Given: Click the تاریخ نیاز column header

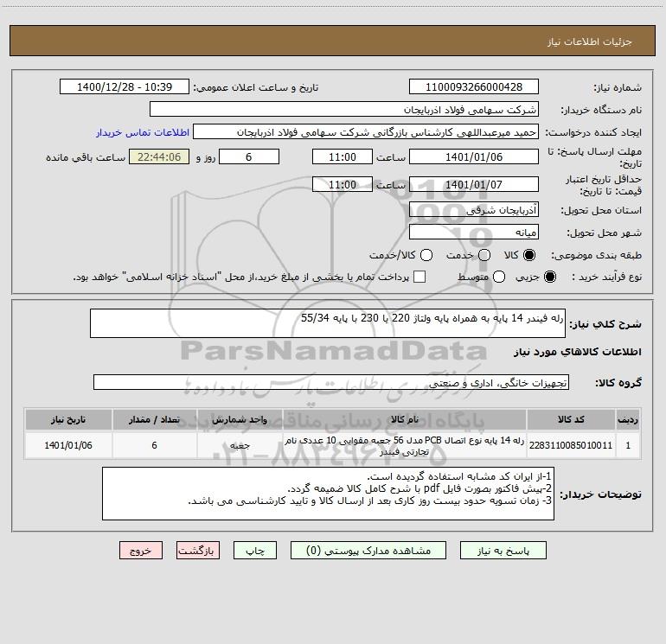Looking at the screenshot, I should point(68,419).
